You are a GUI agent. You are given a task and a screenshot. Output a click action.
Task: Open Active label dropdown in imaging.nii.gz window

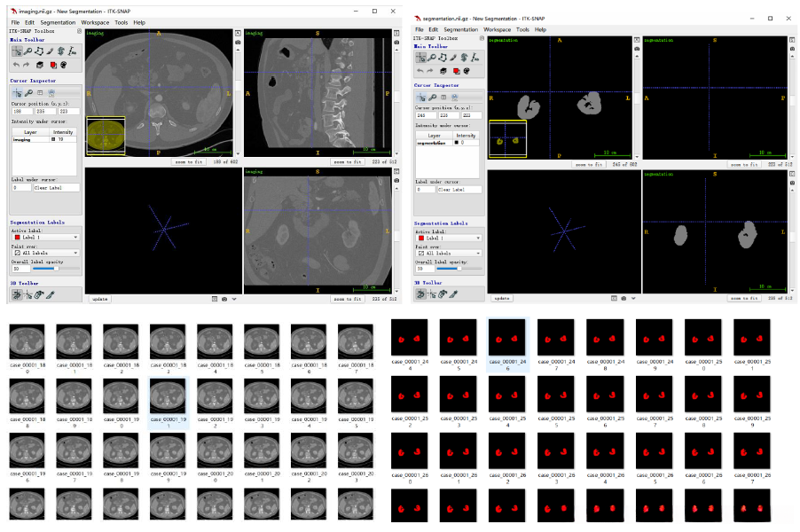coord(46,237)
